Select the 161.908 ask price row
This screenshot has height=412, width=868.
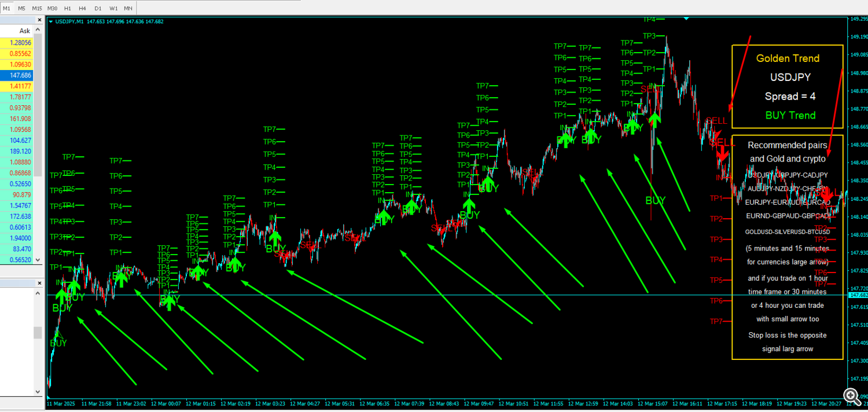point(17,119)
